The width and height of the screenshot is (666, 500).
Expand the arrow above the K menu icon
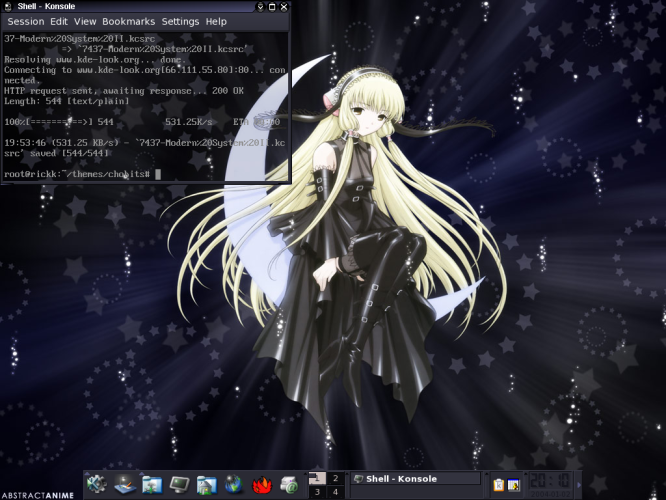(x=87, y=473)
